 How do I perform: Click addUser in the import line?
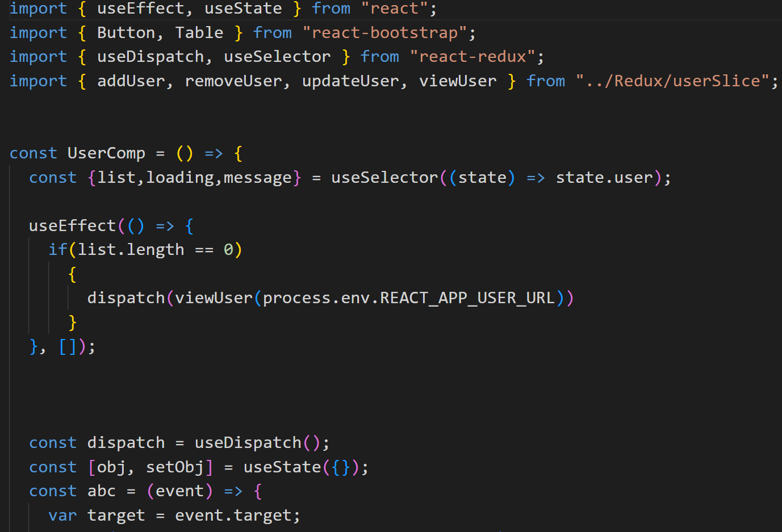(x=131, y=81)
